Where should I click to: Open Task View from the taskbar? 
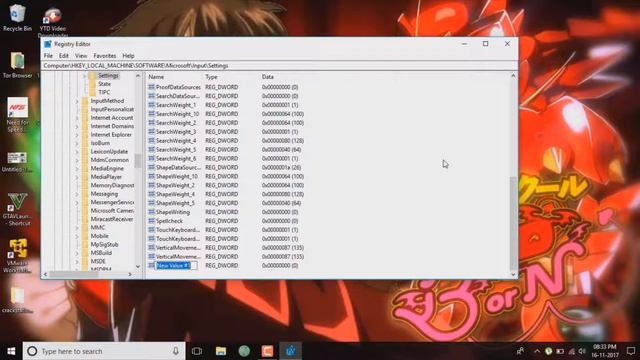pyautogui.click(x=197, y=351)
